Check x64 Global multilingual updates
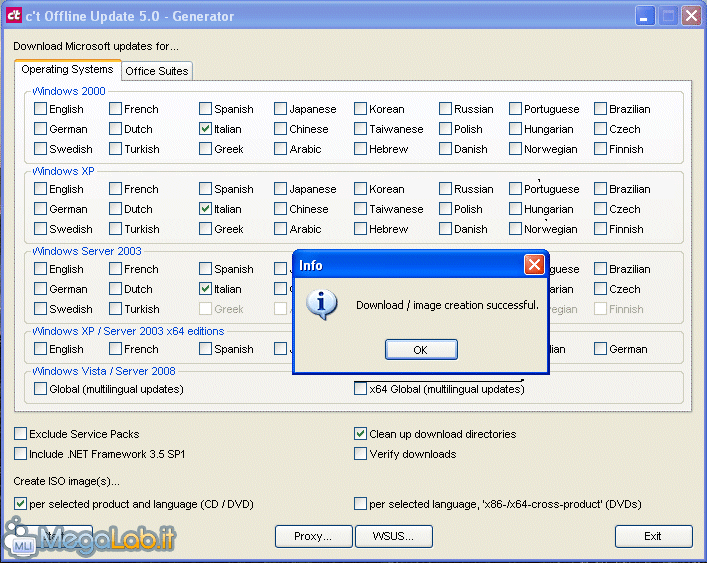Viewport: 707px width, 563px height. [x=360, y=389]
